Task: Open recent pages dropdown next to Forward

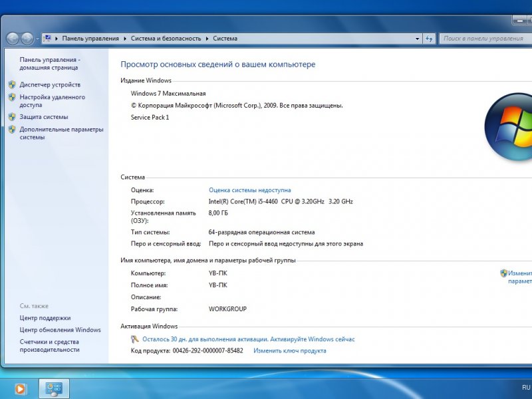Action: 37,39
